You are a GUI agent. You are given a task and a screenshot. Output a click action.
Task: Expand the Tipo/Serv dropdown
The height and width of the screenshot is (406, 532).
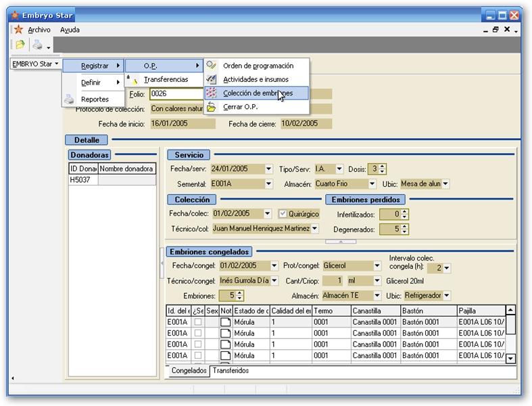[339, 168]
